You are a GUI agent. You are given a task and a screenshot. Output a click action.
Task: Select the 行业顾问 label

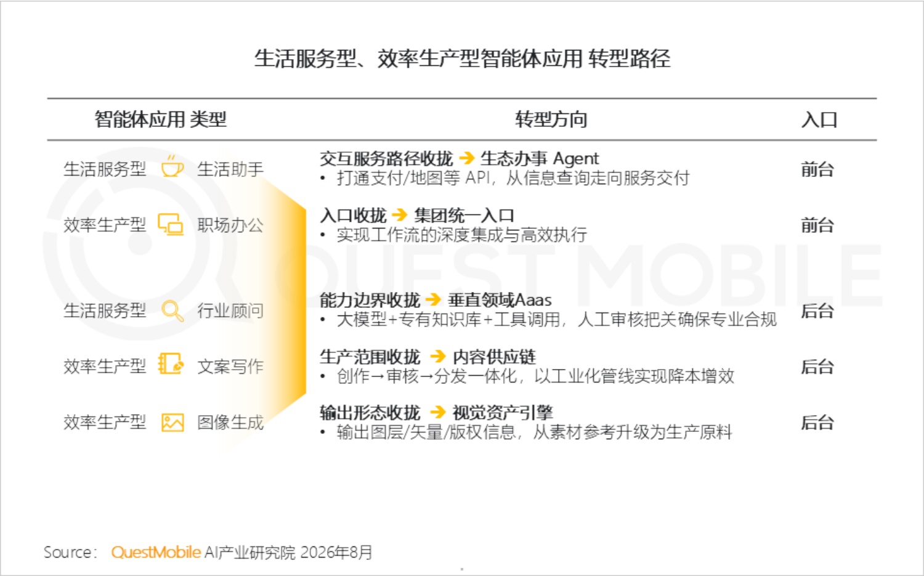pyautogui.click(x=230, y=310)
